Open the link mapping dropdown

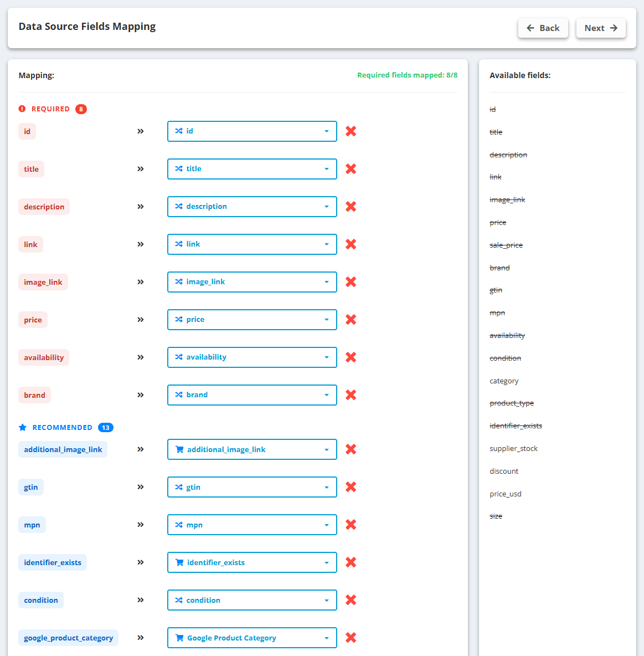[x=252, y=244]
